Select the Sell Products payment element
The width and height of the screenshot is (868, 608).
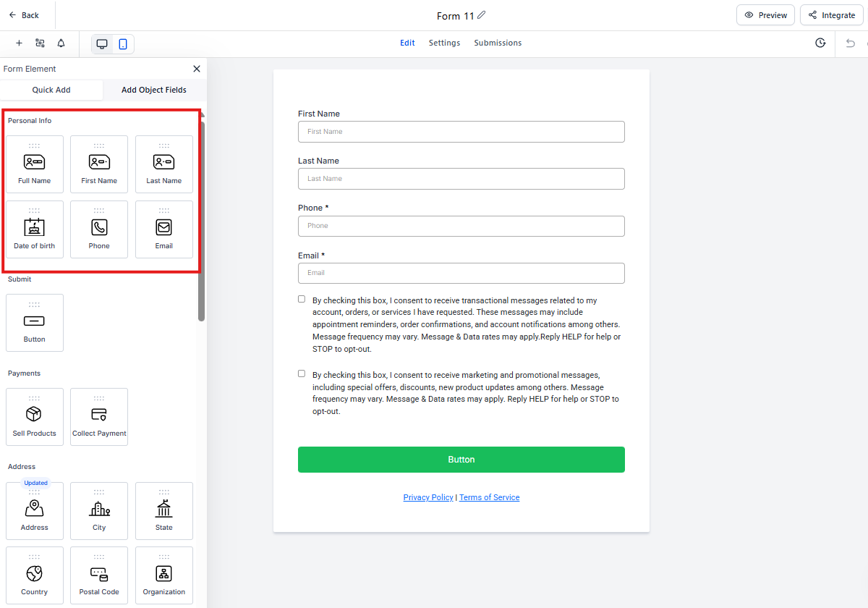[34, 417]
